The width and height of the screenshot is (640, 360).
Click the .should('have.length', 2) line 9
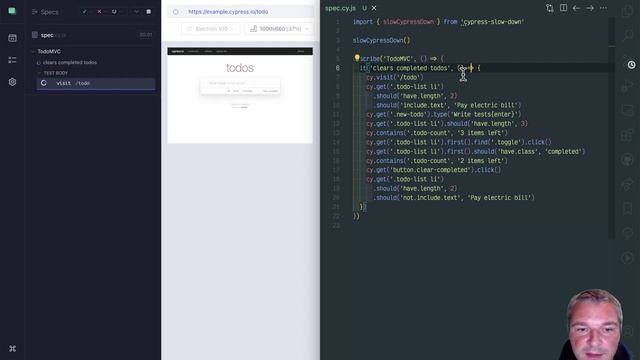pos(415,96)
